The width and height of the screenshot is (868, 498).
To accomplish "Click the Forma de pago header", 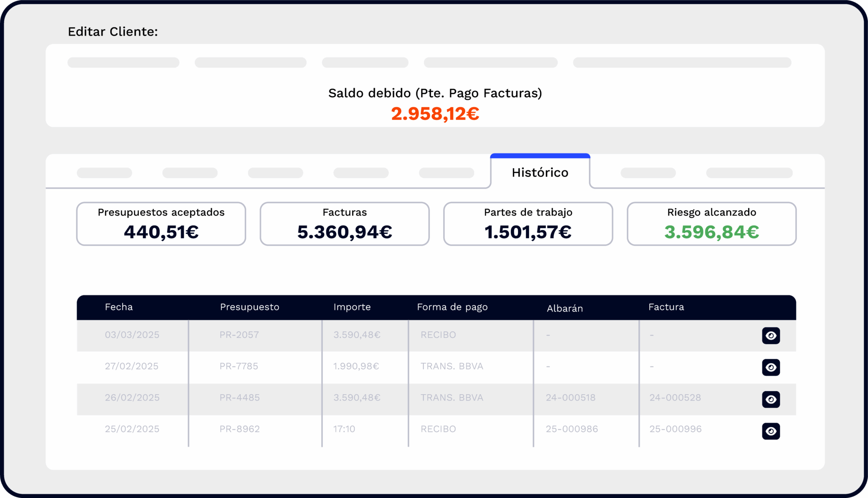I will [452, 307].
